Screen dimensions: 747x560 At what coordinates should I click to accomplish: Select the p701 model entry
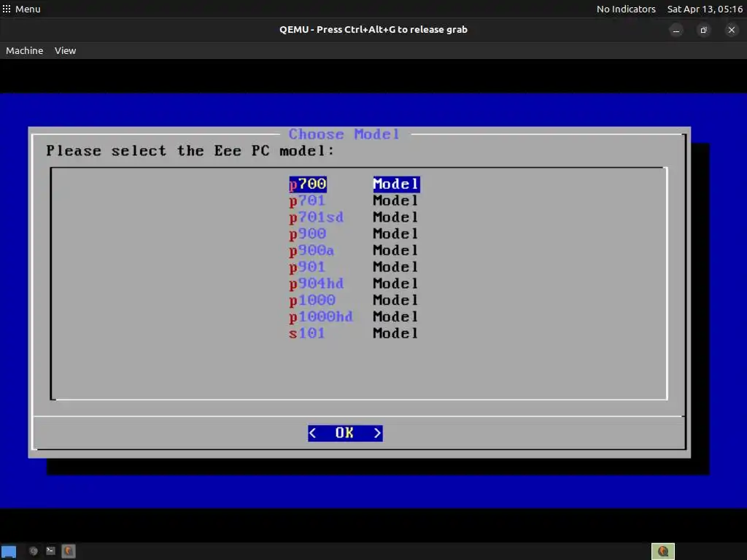click(x=354, y=201)
